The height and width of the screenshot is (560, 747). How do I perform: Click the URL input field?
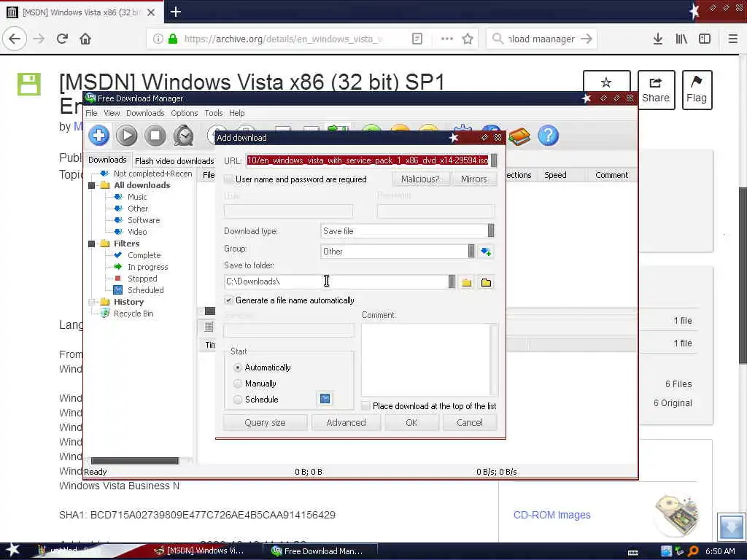point(368,160)
